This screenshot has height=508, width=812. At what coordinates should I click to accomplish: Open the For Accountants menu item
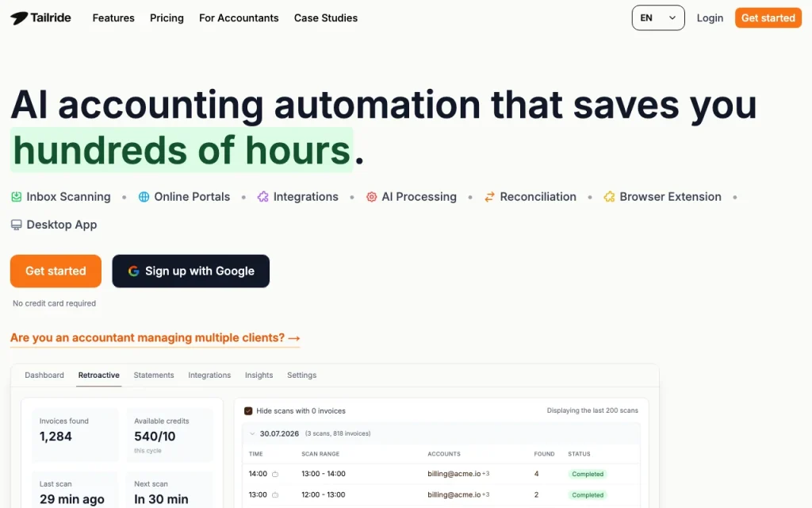[x=239, y=18]
